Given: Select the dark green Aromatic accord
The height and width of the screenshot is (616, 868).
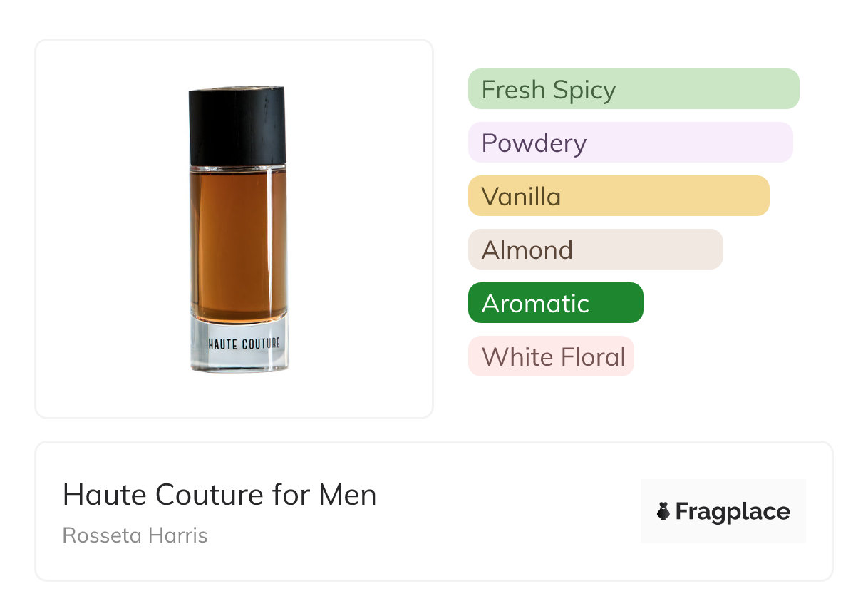Looking at the screenshot, I should click(x=555, y=303).
